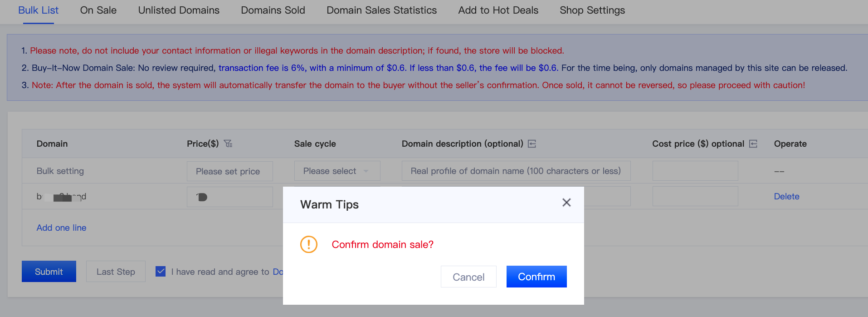Open the Shop Settings tab
Screen dimensions: 868x317
tap(592, 10)
